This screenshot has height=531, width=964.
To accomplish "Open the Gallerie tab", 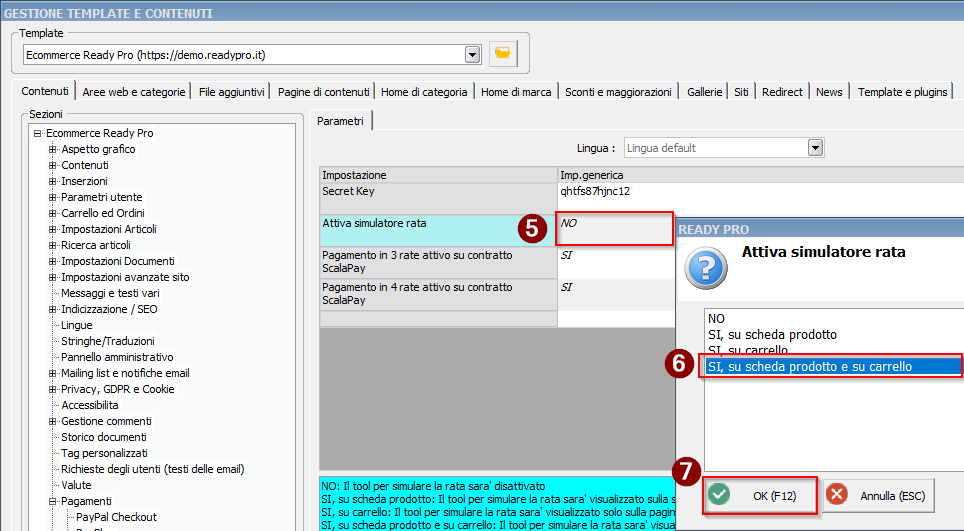I will point(704,92).
